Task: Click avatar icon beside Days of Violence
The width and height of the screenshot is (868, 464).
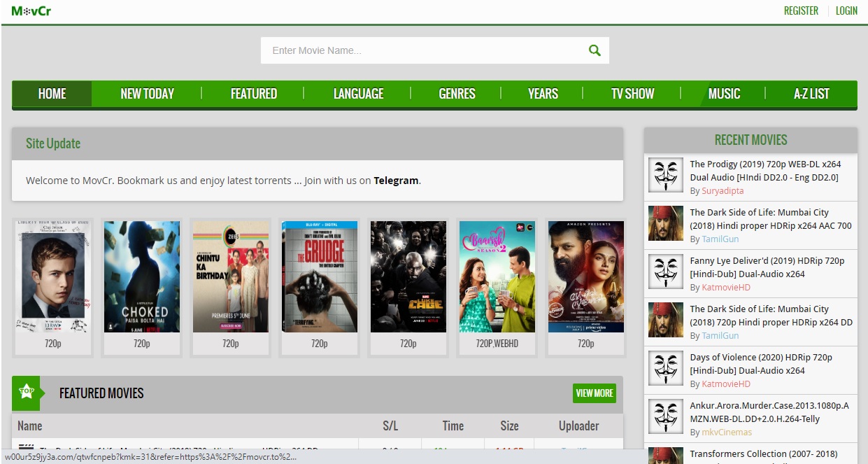Action: tap(666, 368)
